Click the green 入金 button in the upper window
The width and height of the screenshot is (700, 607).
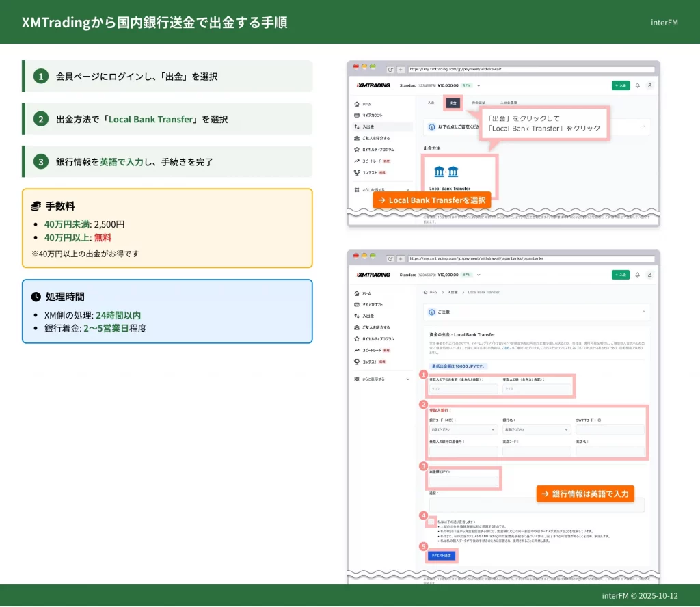(x=621, y=85)
